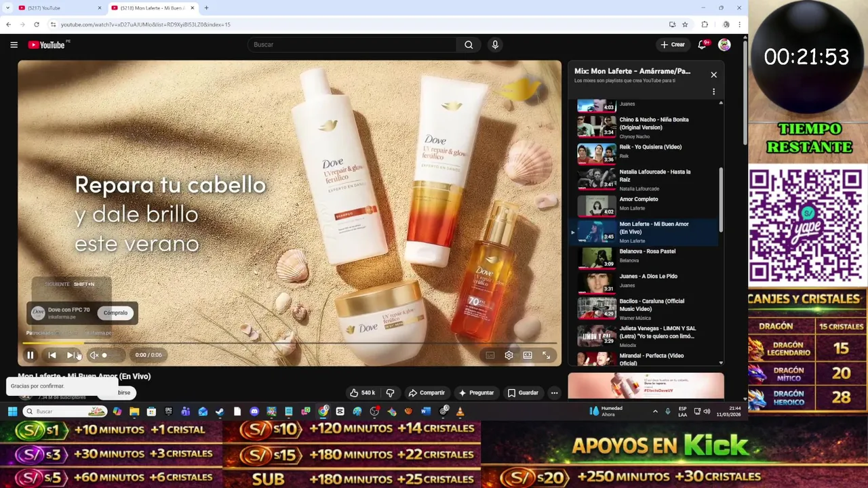Viewport: 868px width, 488px height.
Task: Click the Belanova Rosa Pastel thumbnail
Action: pos(596,258)
